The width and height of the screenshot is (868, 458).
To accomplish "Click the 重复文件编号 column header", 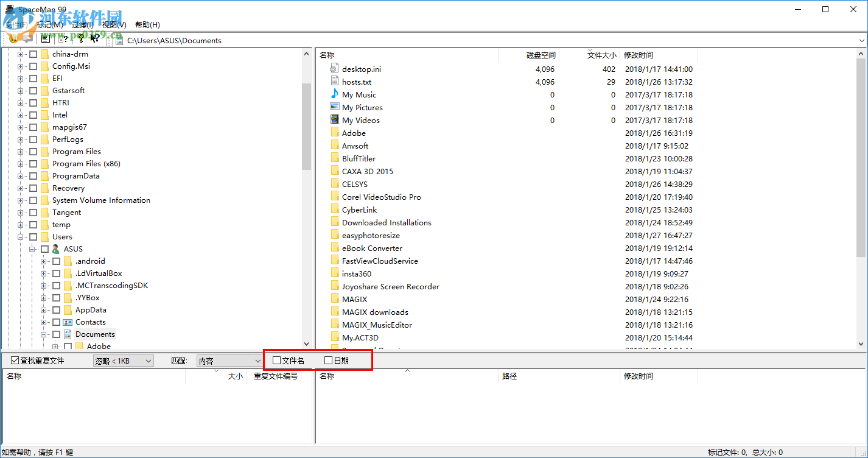I will tap(275, 376).
